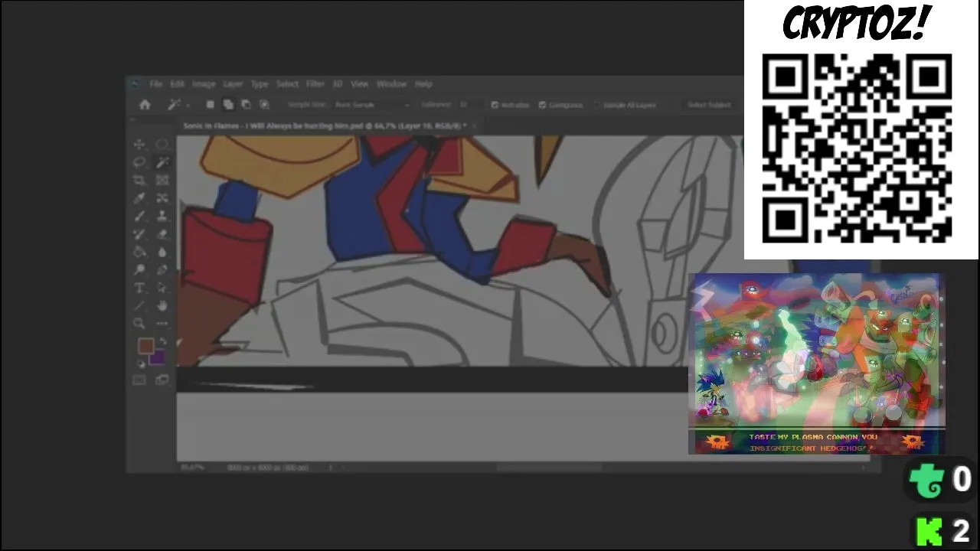Select the Zoom tool
This screenshot has height=551, width=980.
tap(139, 323)
